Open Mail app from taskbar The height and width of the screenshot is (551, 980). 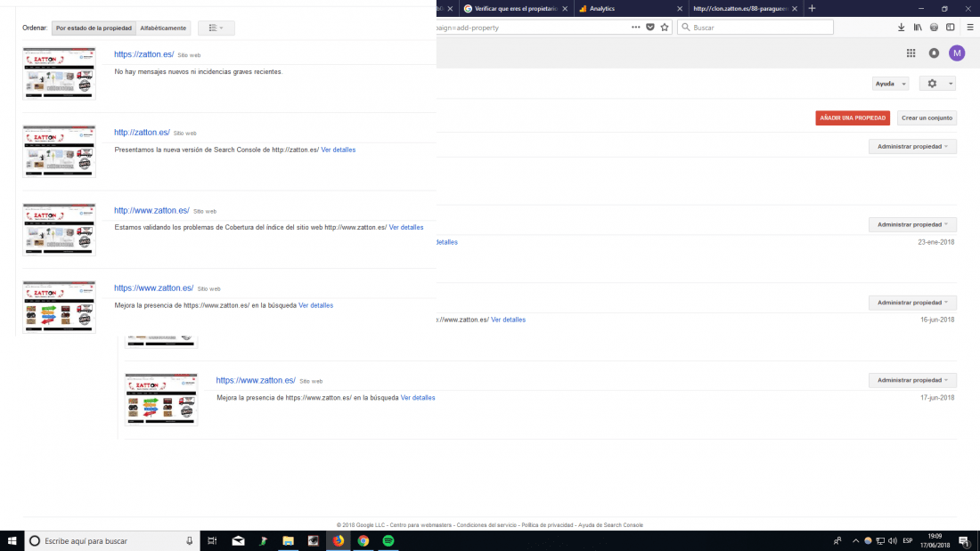pyautogui.click(x=238, y=541)
